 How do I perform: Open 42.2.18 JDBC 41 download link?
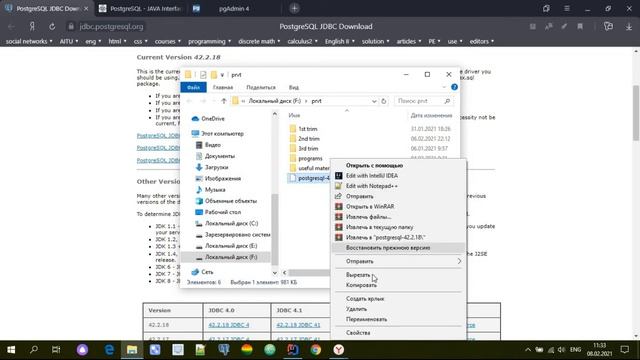298,325
